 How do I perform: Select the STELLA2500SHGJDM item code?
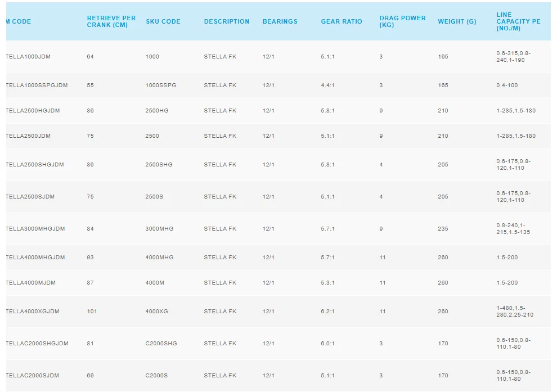tap(35, 165)
